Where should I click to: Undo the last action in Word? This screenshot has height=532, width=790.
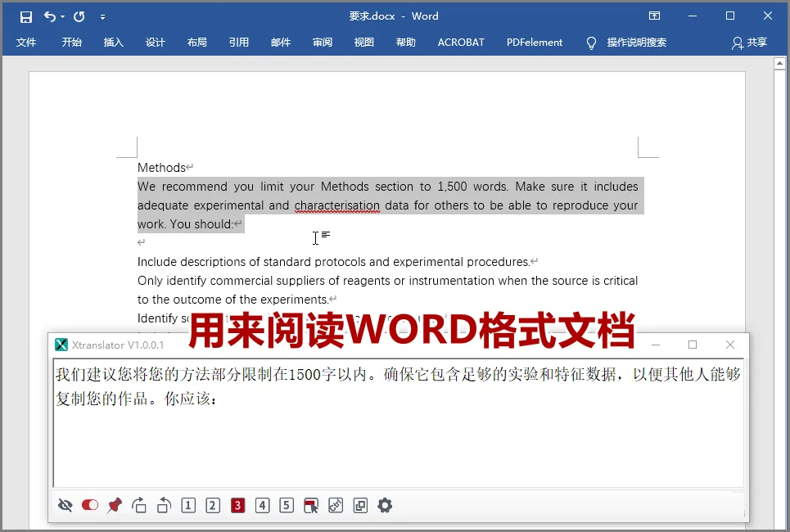pos(50,16)
